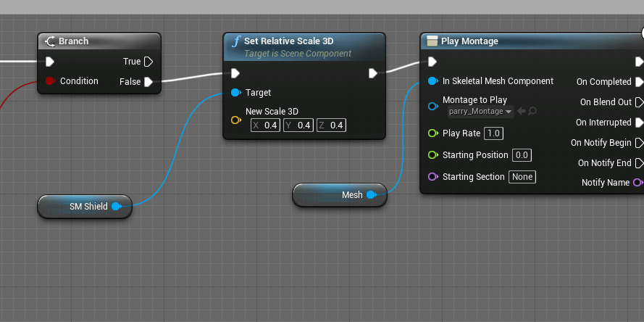The image size is (644, 322).
Task: Click the Play Rate value field
Action: [493, 133]
